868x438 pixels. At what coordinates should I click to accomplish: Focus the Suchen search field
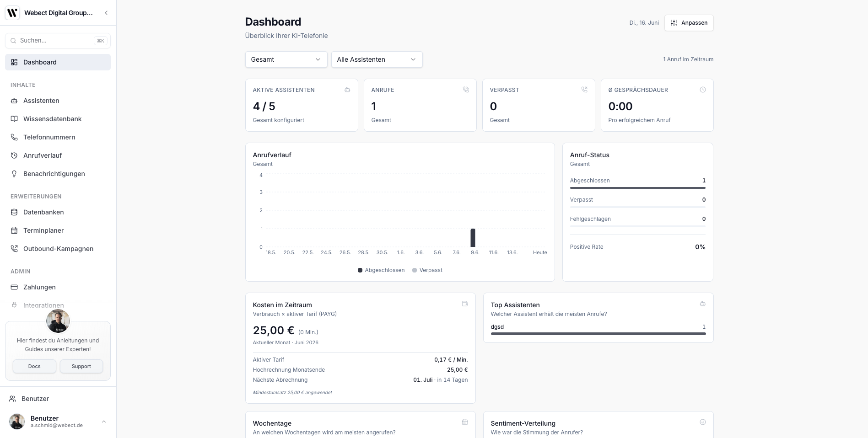click(58, 41)
